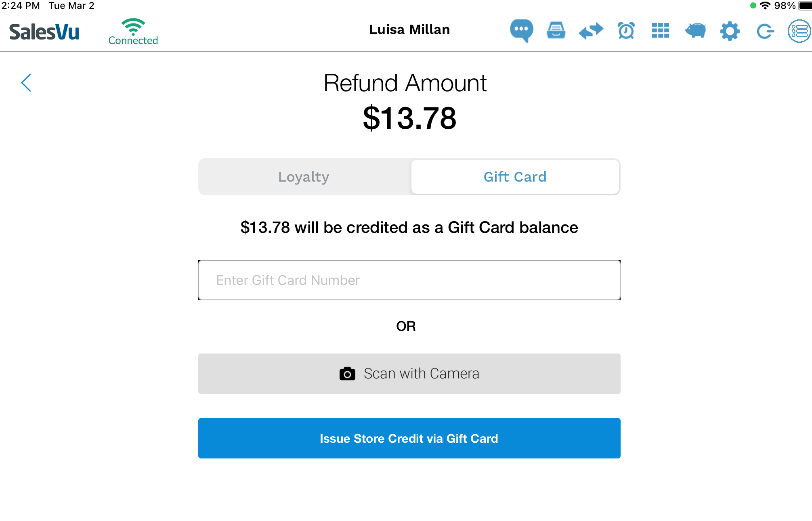The height and width of the screenshot is (521, 812).
Task: Click the Enter Gift Card Number field
Action: pos(409,280)
